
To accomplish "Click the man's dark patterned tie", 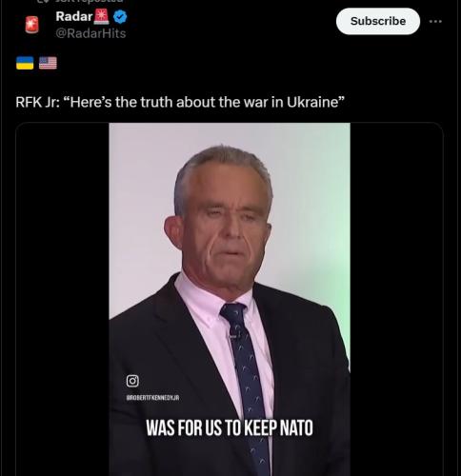I will click(x=248, y=381).
